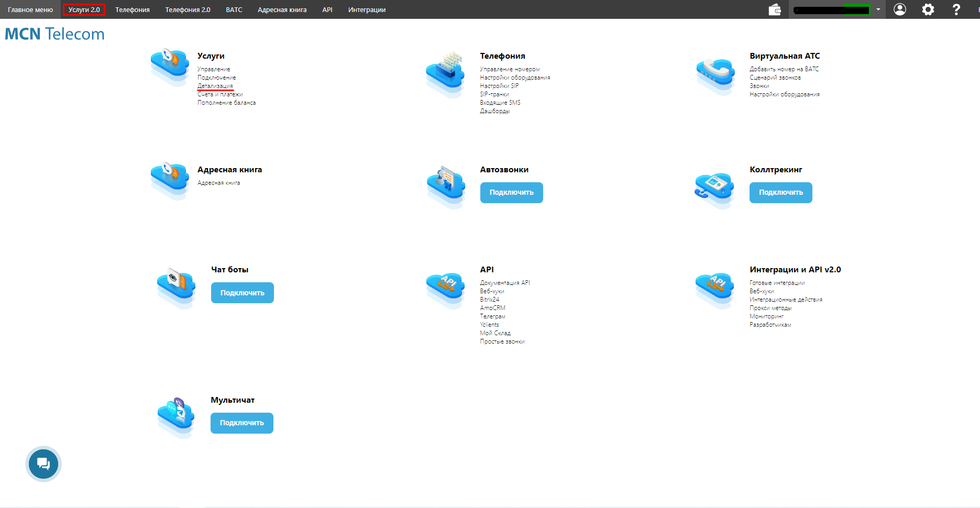Open the Счета и платежи link
The image size is (980, 508).
(220, 94)
